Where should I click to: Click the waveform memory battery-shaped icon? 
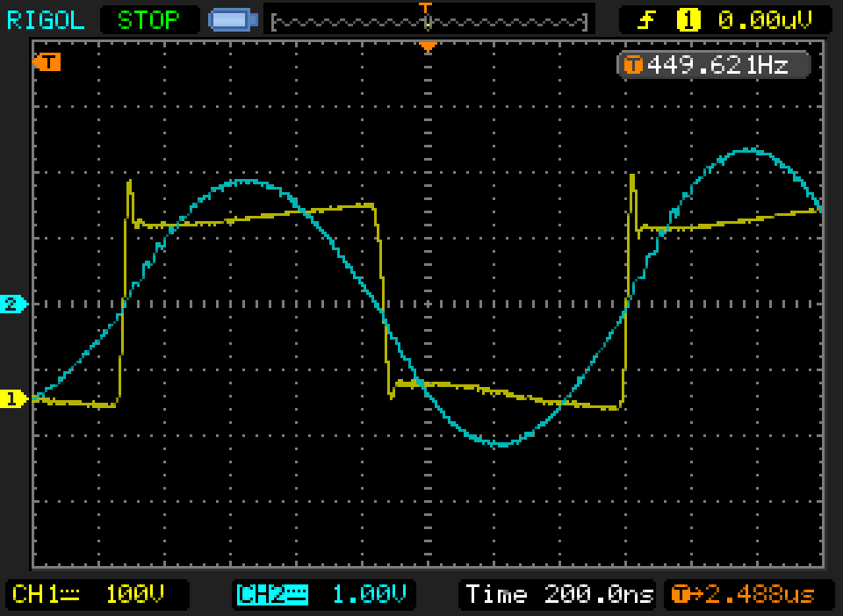tap(233, 18)
